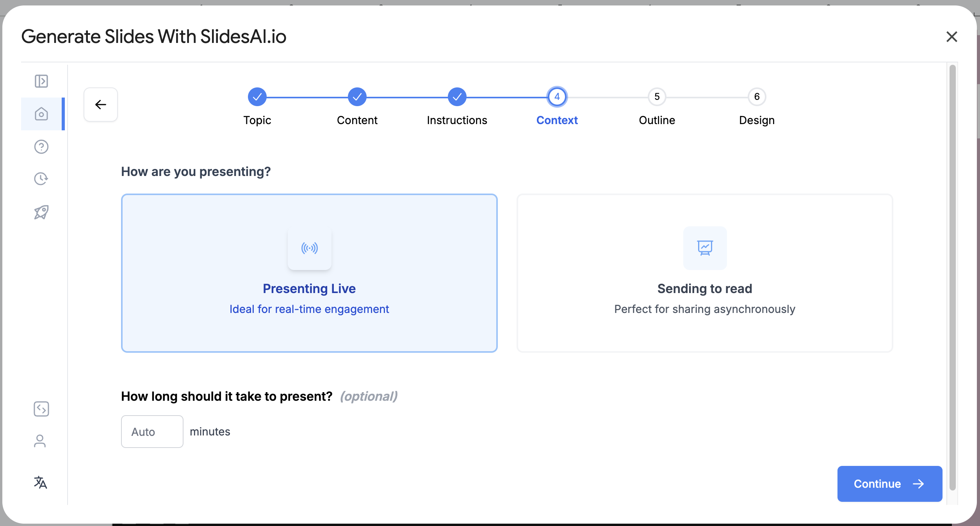The image size is (980, 526).
Task: Go to the Content step
Action: 357,97
